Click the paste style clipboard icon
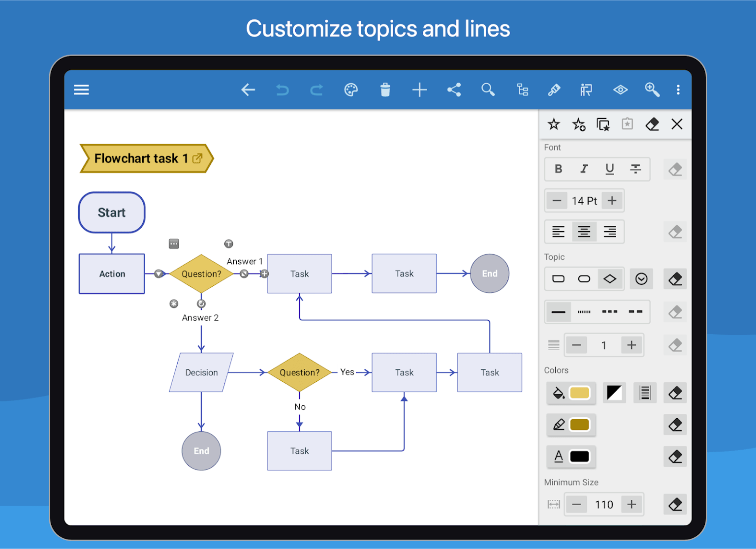756x549 pixels. [627, 124]
